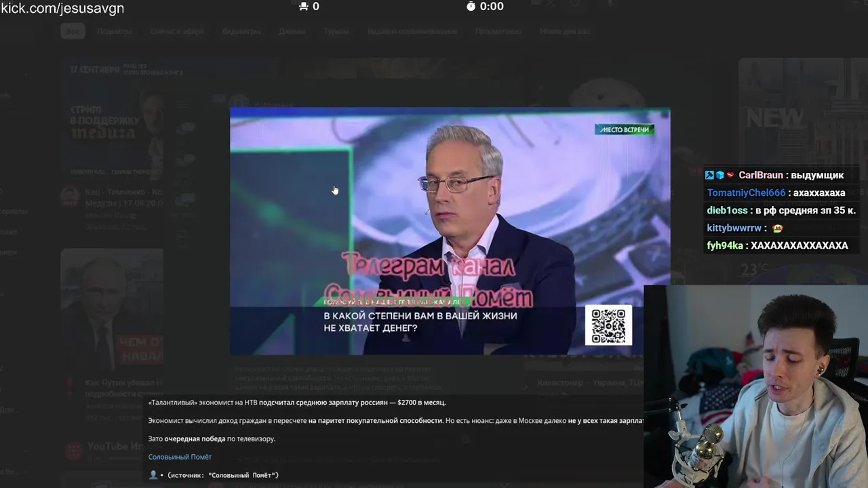Click the channel avatar beside 'Кац - Тимченко'
Viewport: 868px width, 488px height.
click(70, 197)
